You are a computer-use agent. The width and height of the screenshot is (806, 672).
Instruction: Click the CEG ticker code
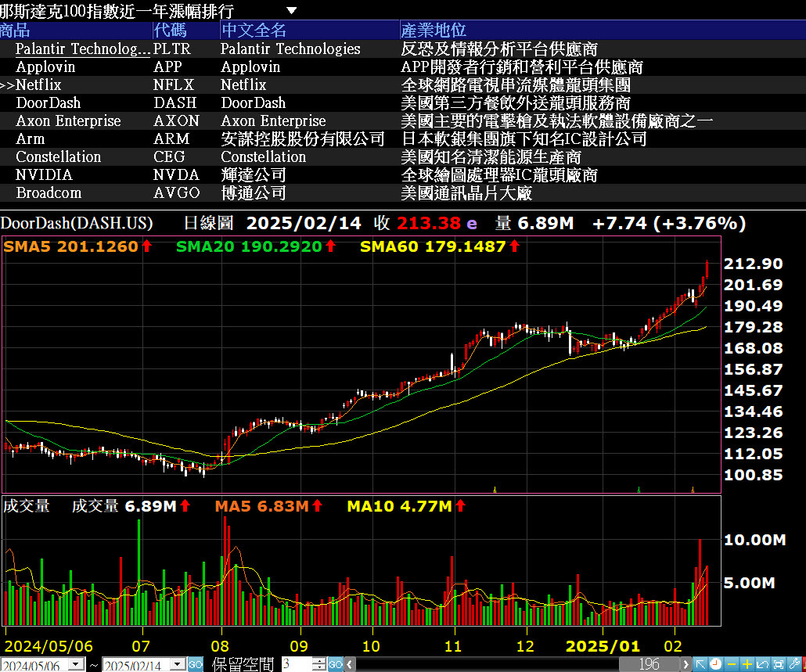pyautogui.click(x=169, y=156)
